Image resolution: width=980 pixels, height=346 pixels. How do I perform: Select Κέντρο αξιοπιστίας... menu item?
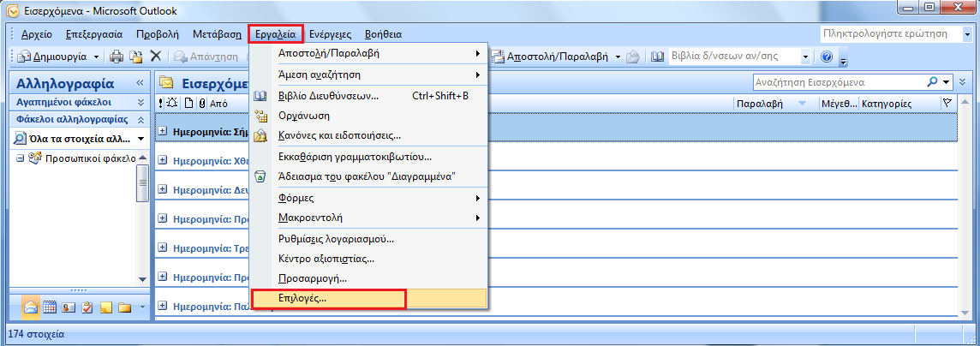click(x=368, y=259)
